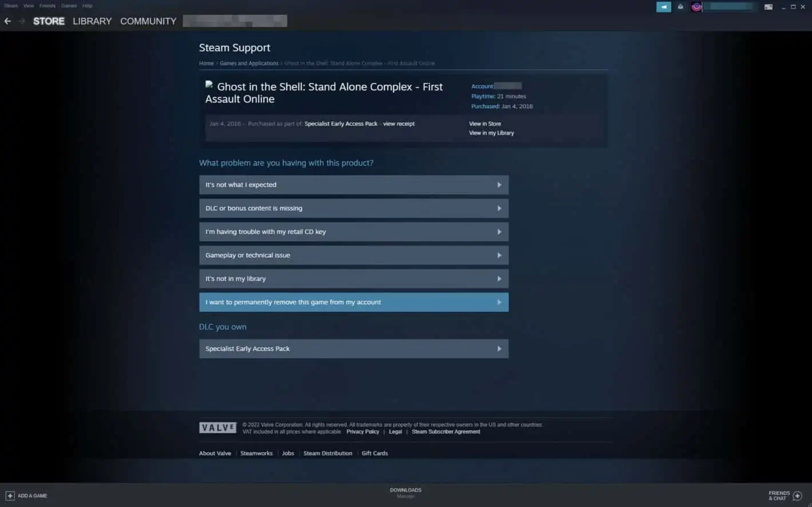Expand the Specialist Early Access Pack DLC arrow
This screenshot has width=812, height=507.
click(x=499, y=348)
